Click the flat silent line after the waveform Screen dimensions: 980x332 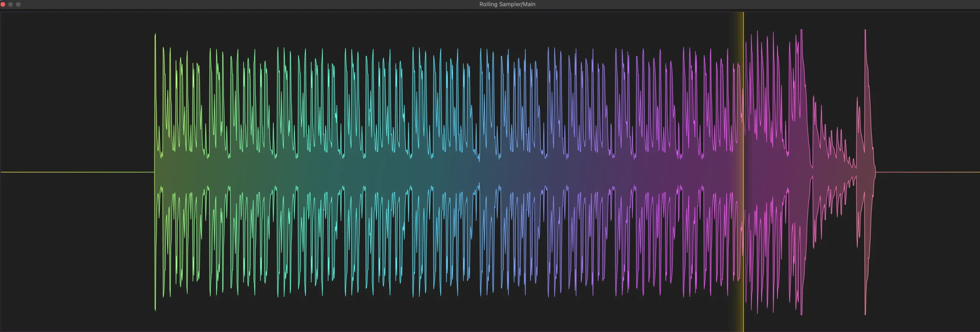tap(926, 172)
